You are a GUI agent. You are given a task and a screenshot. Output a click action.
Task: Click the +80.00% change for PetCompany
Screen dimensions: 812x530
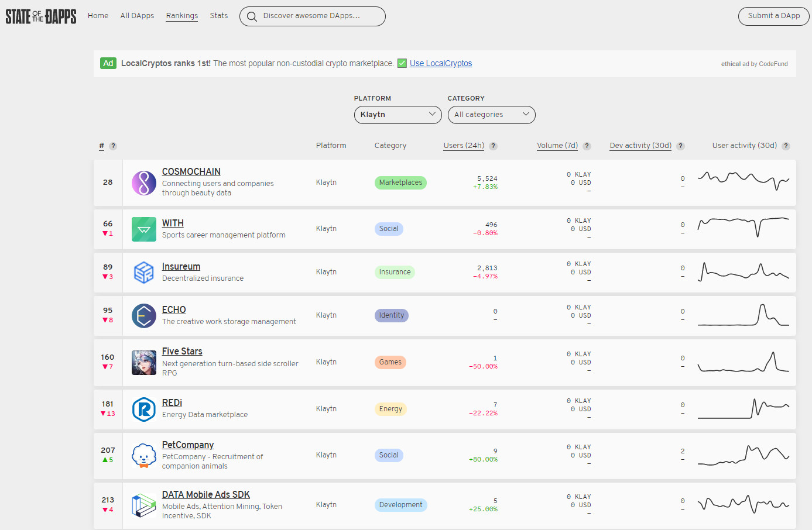click(x=483, y=460)
